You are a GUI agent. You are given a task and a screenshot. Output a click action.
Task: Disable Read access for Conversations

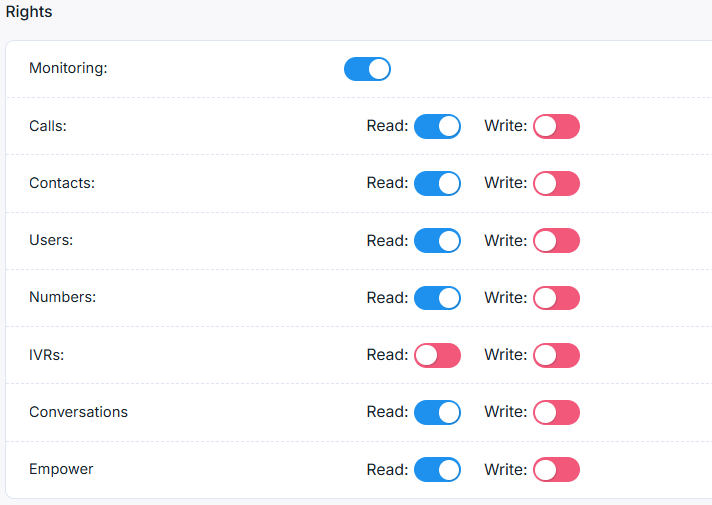[437, 411]
